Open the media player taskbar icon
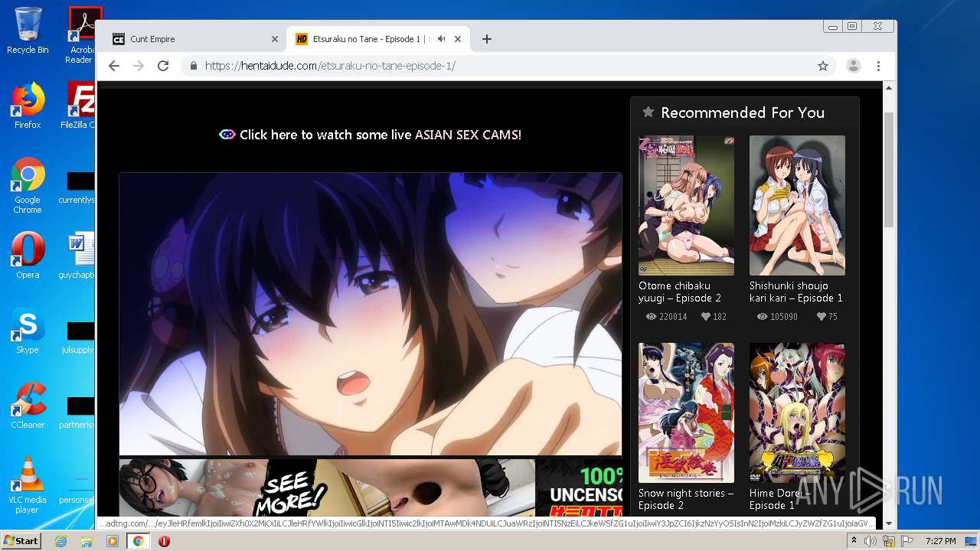The height and width of the screenshot is (551, 980). point(113,541)
